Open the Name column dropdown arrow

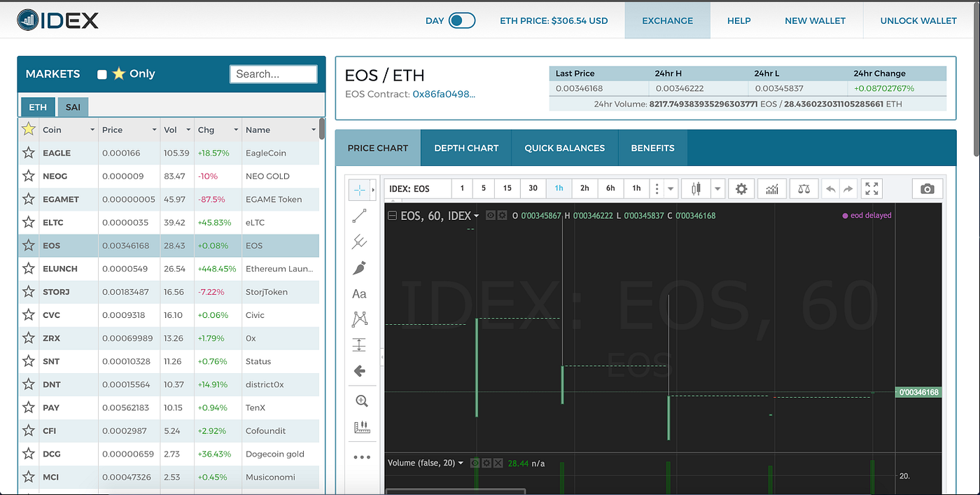tap(314, 130)
